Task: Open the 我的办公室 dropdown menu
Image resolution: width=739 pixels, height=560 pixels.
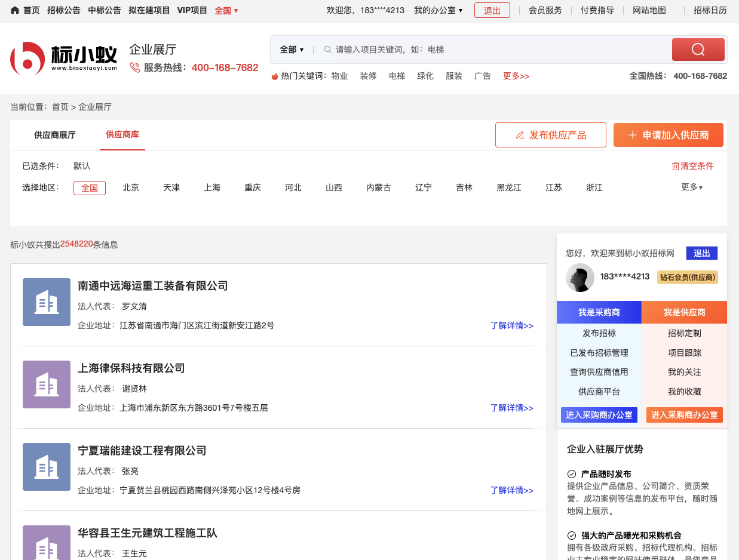Action: pos(438,10)
